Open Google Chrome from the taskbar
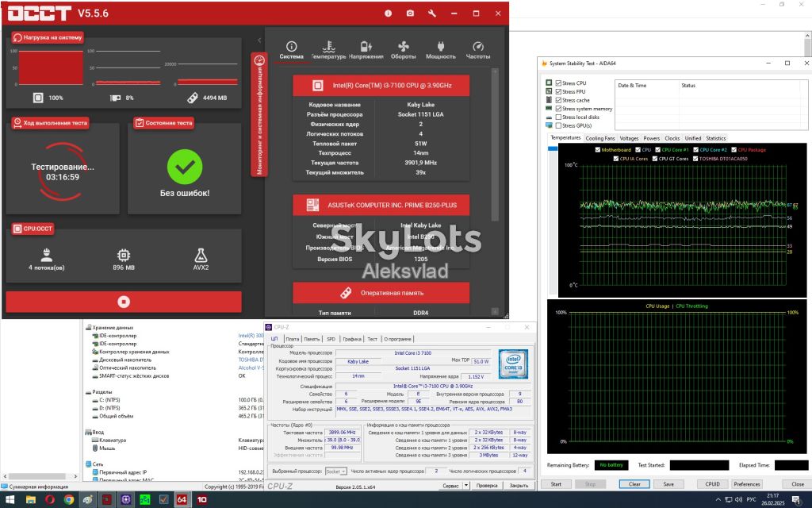The image size is (812, 508). [x=68, y=500]
